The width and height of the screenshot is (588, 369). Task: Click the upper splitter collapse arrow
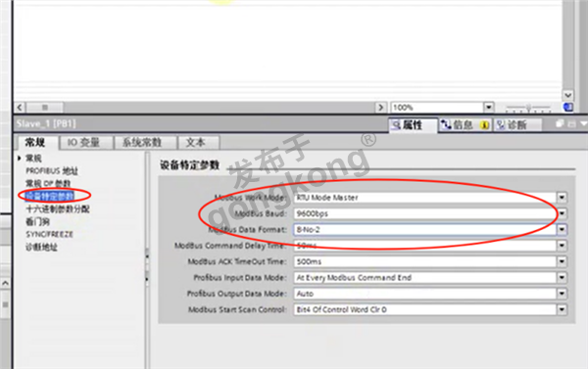coord(147,257)
